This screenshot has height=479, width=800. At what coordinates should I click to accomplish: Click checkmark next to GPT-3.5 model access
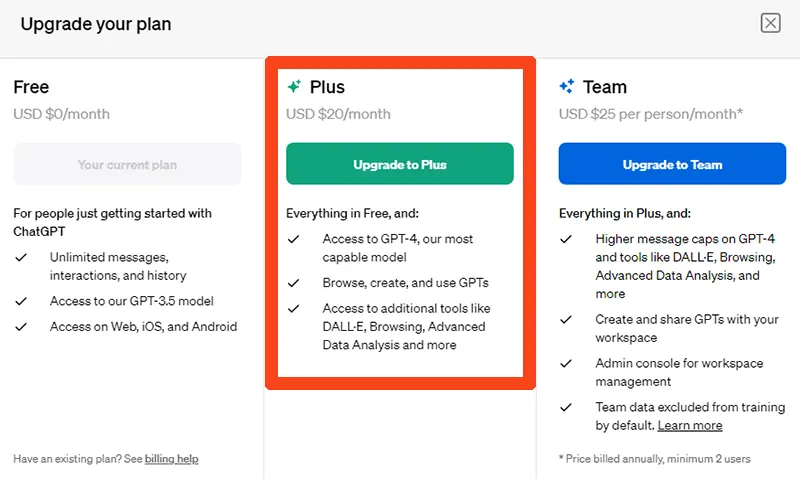(21, 301)
